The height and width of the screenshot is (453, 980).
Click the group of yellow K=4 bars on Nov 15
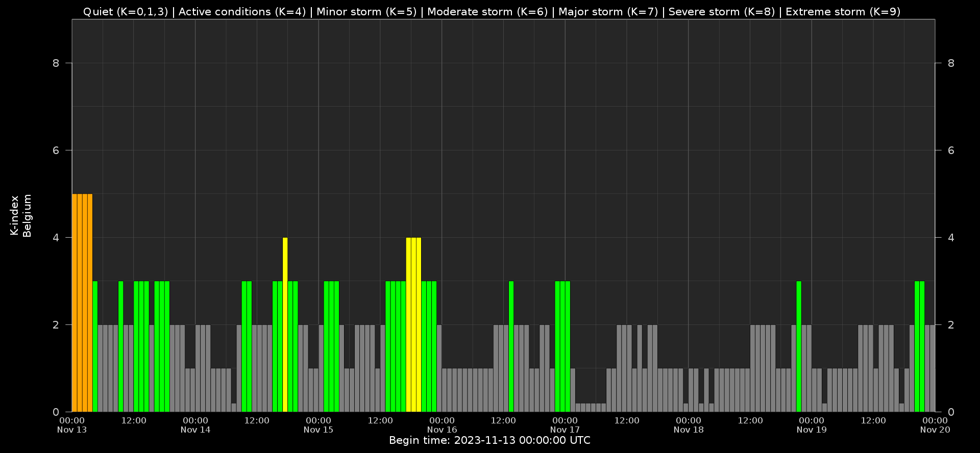(413, 324)
